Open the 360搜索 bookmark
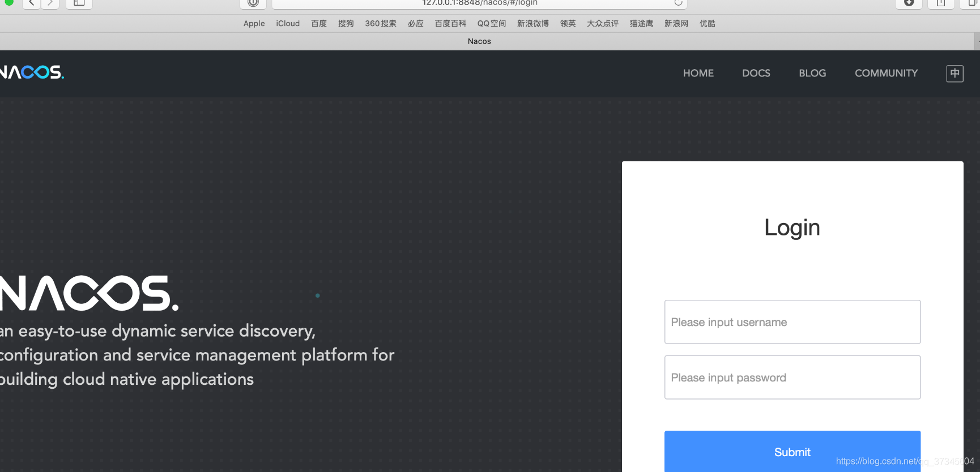Viewport: 980px width, 472px height. point(381,23)
